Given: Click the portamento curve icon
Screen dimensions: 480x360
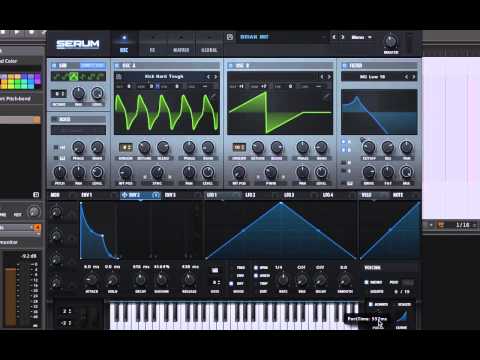Looking at the screenshot, I should tap(402, 317).
